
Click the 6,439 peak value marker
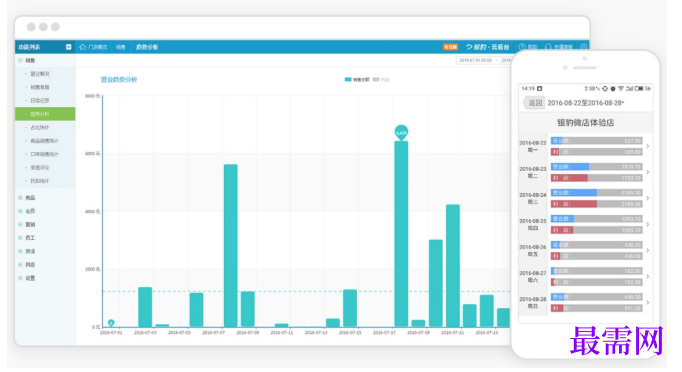401,133
